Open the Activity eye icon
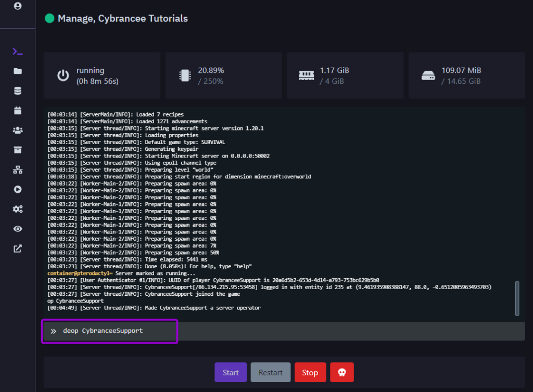This screenshot has height=392, width=533. point(18,229)
